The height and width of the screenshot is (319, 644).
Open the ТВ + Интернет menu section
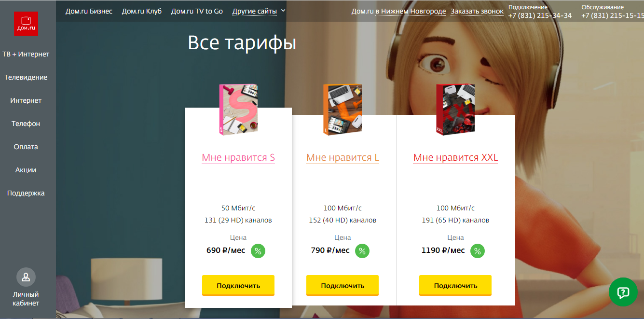pos(26,54)
